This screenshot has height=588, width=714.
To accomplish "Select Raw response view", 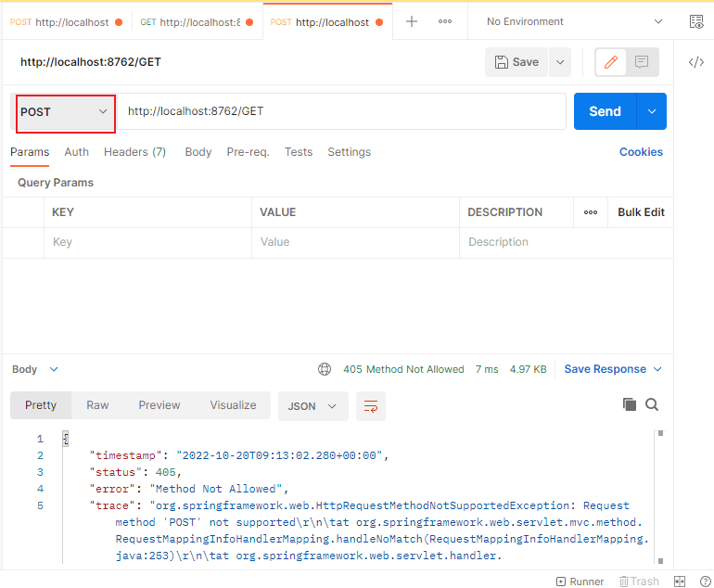I will tap(97, 405).
